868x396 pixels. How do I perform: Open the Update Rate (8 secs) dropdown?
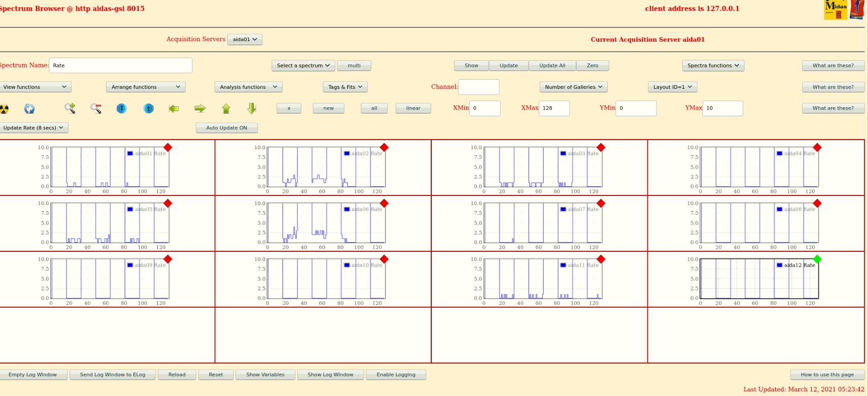coord(33,128)
